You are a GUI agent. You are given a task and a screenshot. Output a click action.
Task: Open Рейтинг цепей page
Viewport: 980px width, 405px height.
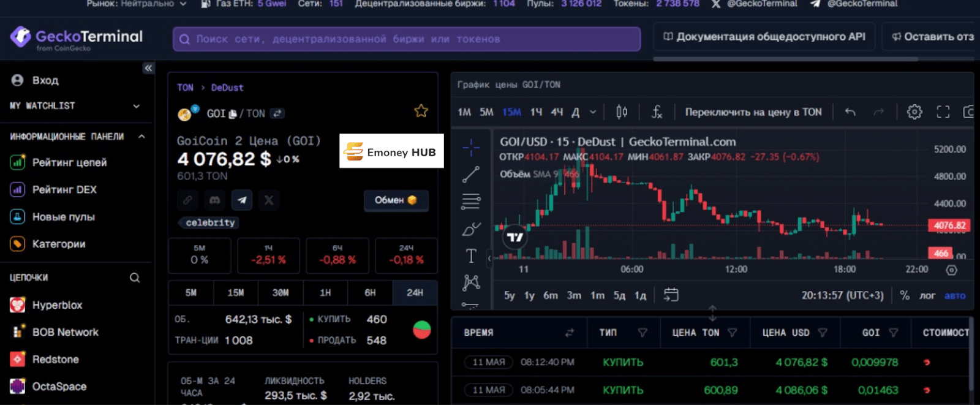[x=59, y=162]
